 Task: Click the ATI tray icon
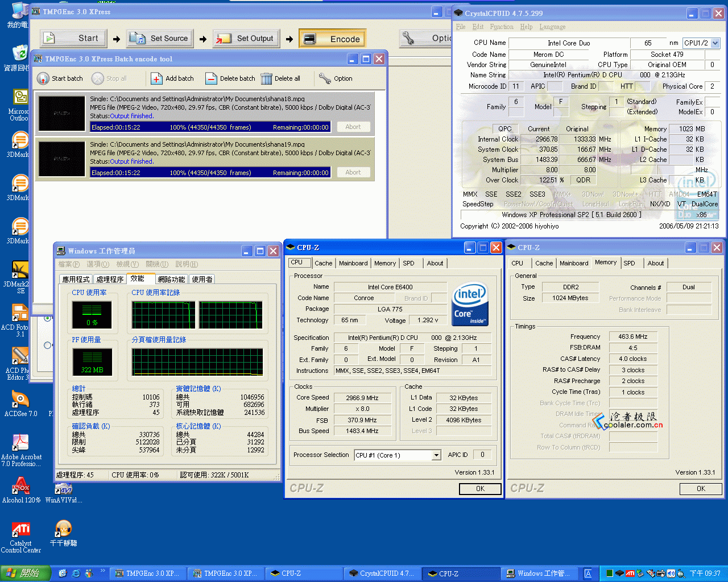630,573
